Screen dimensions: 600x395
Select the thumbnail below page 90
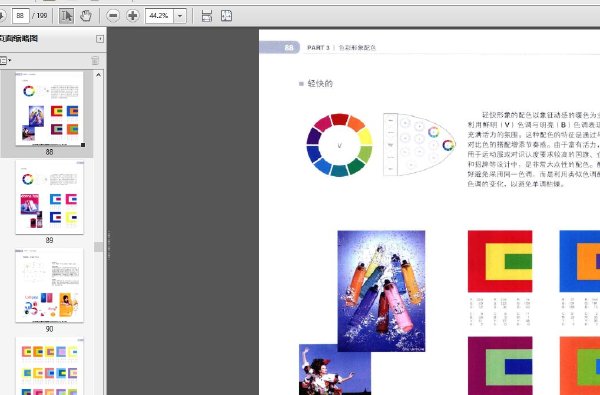pyautogui.click(x=49, y=366)
